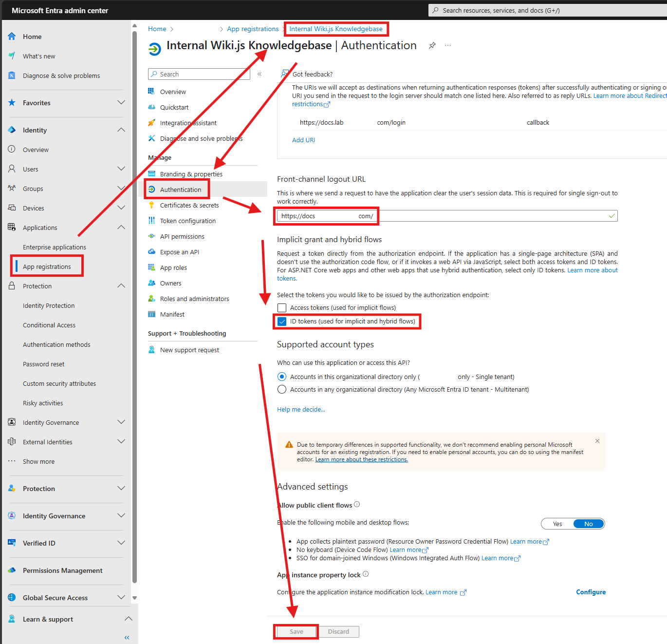
Task: Click the Save button
Action: click(x=296, y=632)
